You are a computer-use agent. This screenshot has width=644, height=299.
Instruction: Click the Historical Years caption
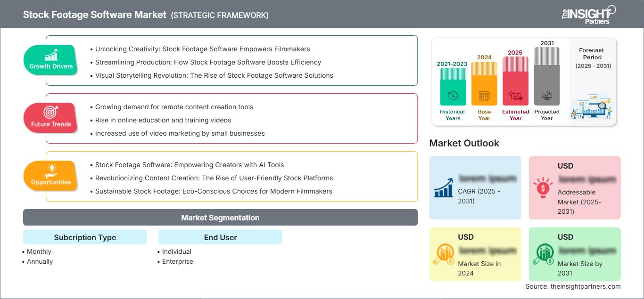tap(453, 115)
